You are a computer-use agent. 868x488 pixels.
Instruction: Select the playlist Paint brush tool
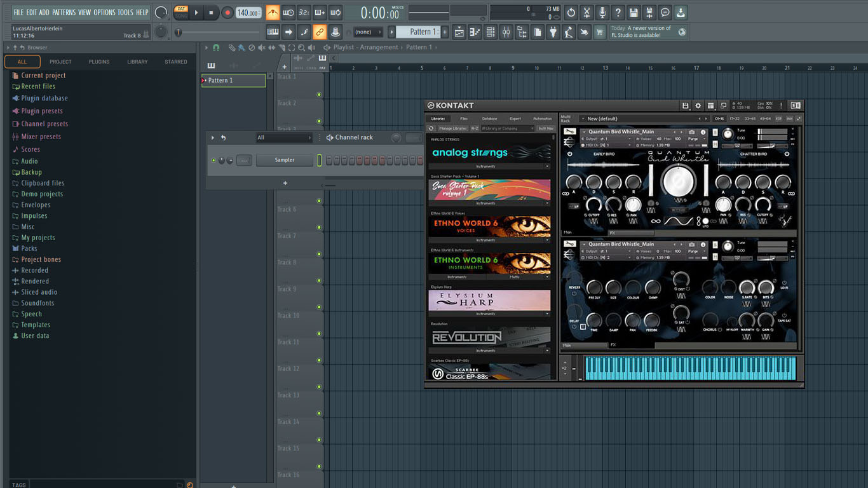point(241,48)
